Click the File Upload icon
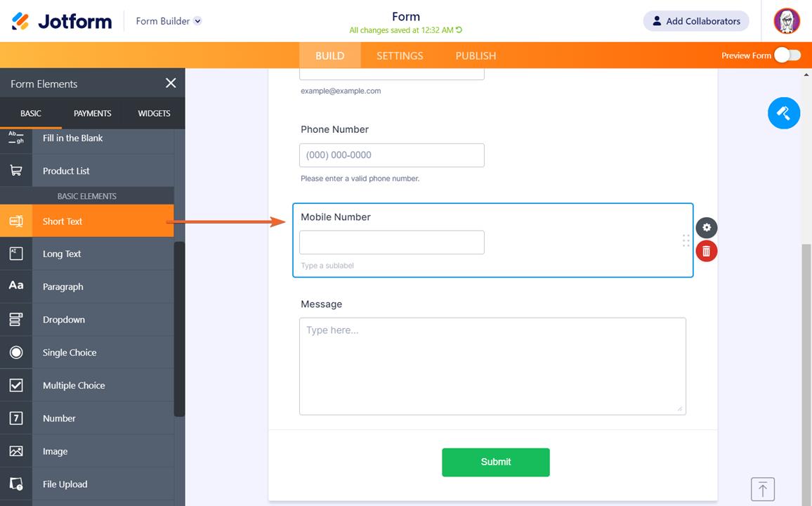Image resolution: width=812 pixels, height=506 pixels. point(16,484)
